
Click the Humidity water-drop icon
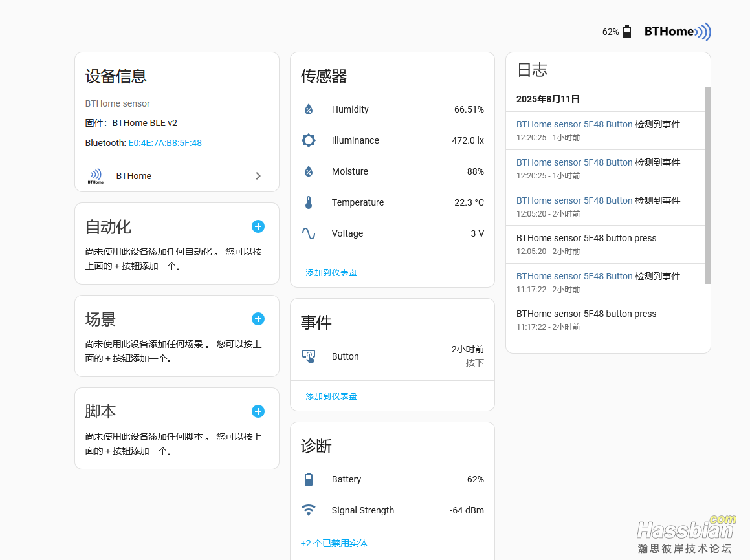coord(309,109)
